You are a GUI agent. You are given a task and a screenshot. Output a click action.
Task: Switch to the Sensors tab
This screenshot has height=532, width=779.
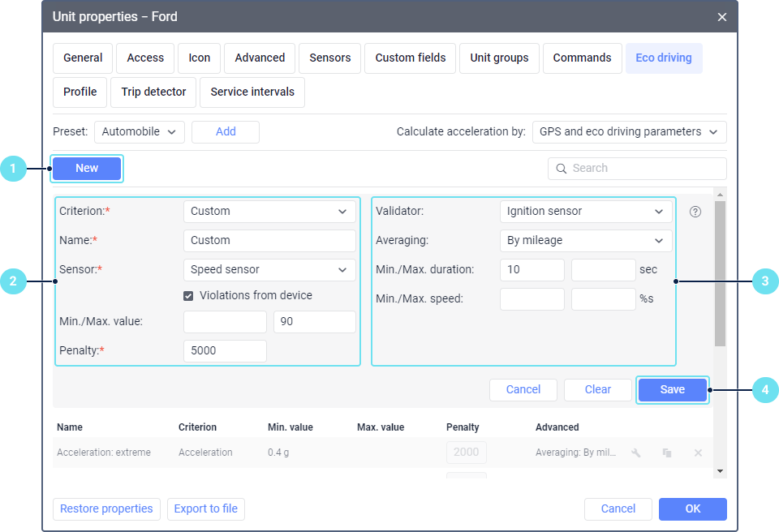pos(330,58)
